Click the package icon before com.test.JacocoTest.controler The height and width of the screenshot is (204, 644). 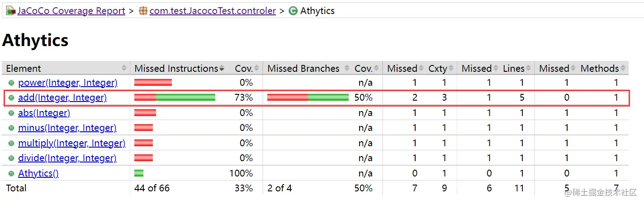point(143,11)
